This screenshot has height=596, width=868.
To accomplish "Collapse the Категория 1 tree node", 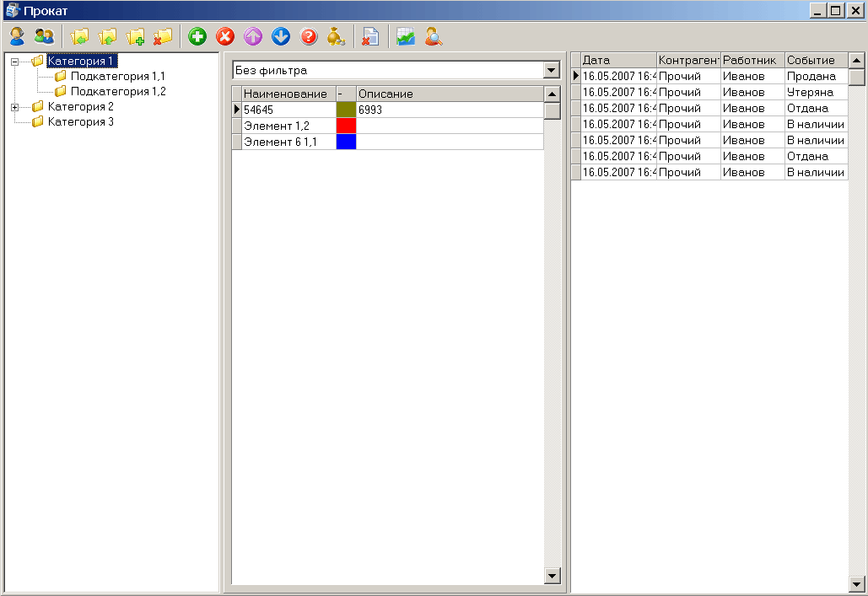I will [15, 62].
